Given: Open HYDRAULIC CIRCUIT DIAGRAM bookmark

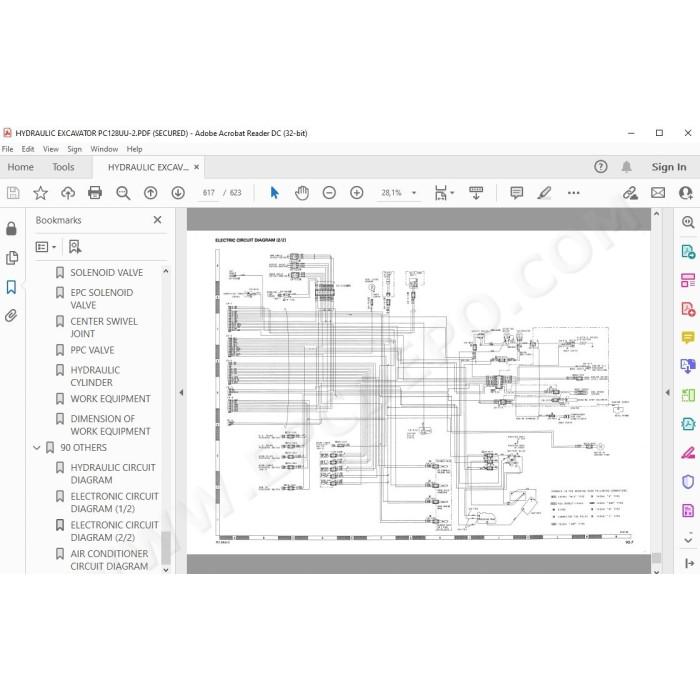Looking at the screenshot, I should (113, 474).
